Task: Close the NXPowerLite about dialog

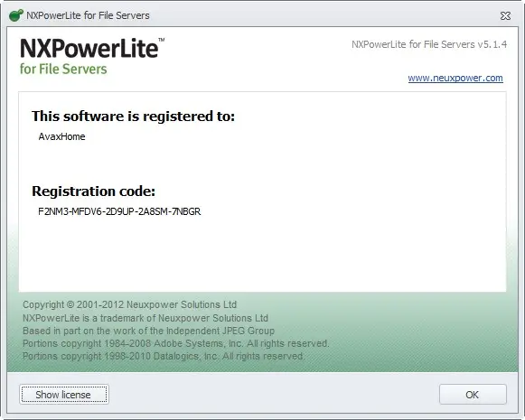Action: pyautogui.click(x=505, y=15)
